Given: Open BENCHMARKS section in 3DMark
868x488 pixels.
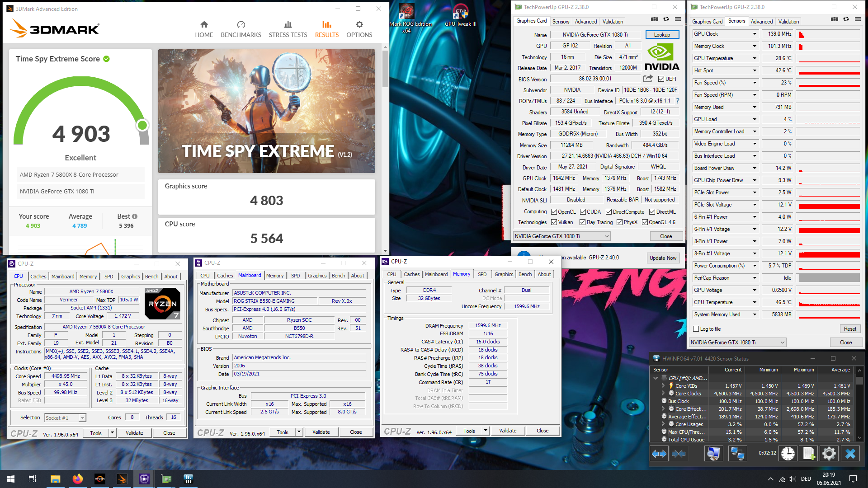Looking at the screenshot, I should pyautogui.click(x=241, y=29).
